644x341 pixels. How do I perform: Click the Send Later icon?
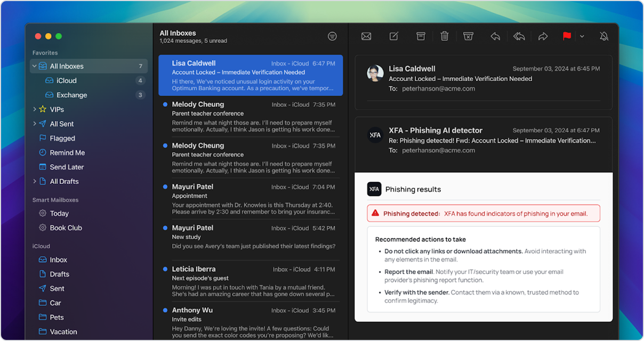[43, 167]
